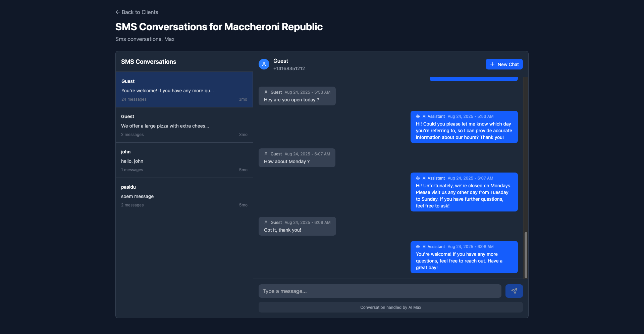Click the phone number under Guest header
The height and width of the screenshot is (334, 644).
pyautogui.click(x=289, y=68)
